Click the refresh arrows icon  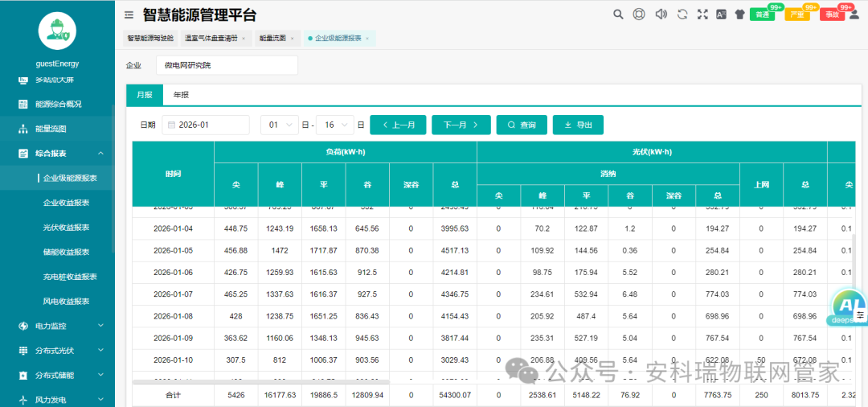point(682,14)
